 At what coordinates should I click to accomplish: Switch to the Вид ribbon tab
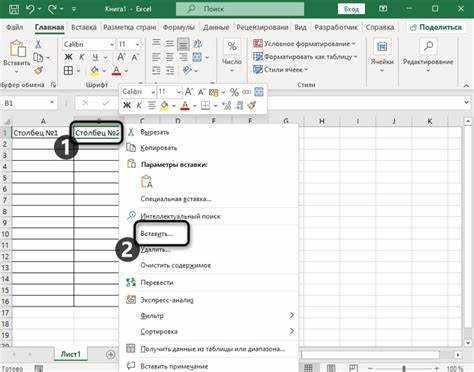pos(300,27)
